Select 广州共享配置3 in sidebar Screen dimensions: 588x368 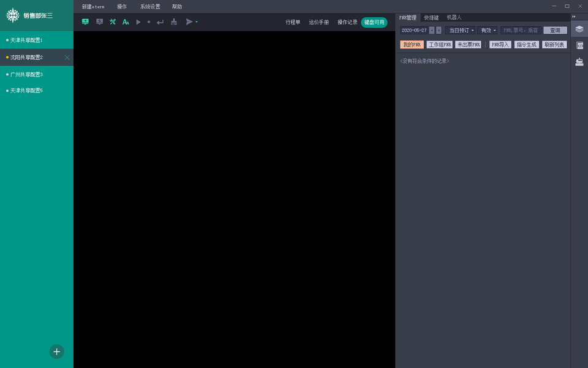pos(37,74)
